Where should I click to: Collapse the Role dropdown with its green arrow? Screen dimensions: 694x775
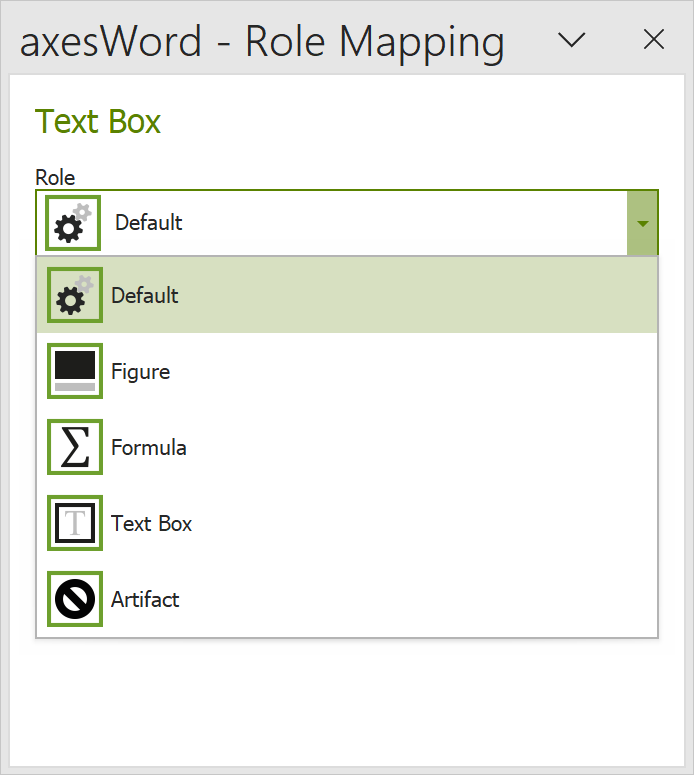(x=642, y=223)
